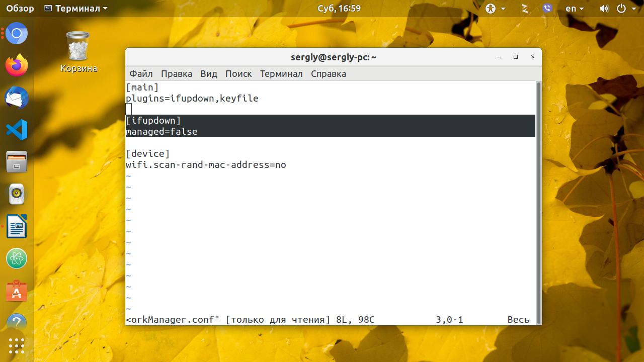Open the Вид menu
The image size is (644, 362).
point(209,74)
